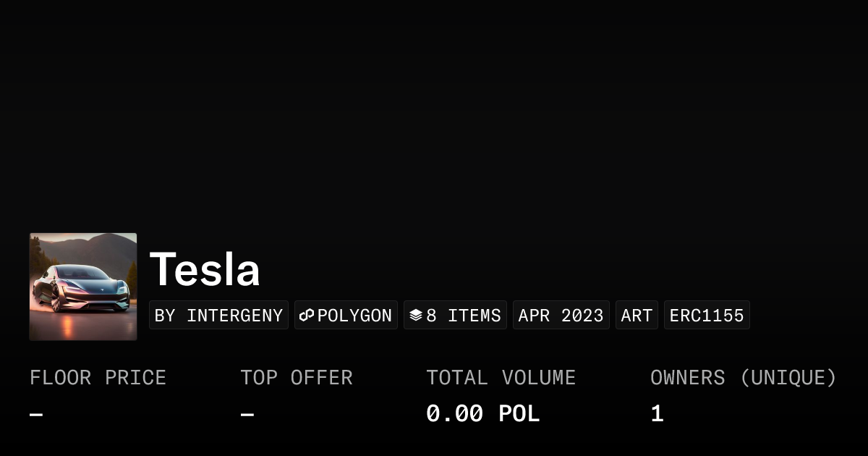
Task: Click the FLOOR PRICE label
Action: (98, 378)
